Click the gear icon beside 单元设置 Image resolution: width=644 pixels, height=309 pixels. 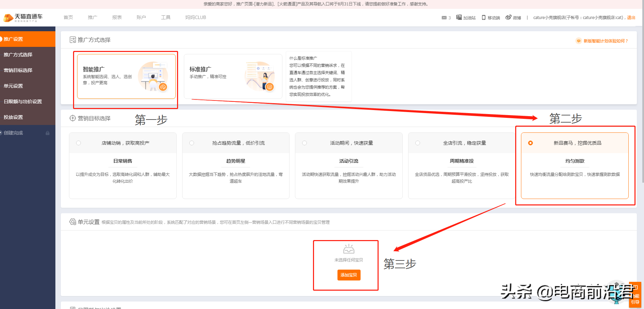pyautogui.click(x=73, y=222)
